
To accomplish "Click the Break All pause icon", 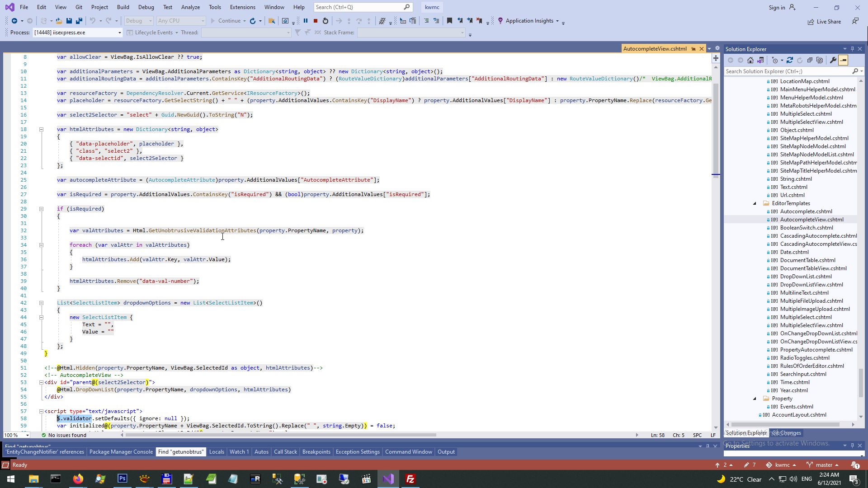I will click(x=306, y=21).
